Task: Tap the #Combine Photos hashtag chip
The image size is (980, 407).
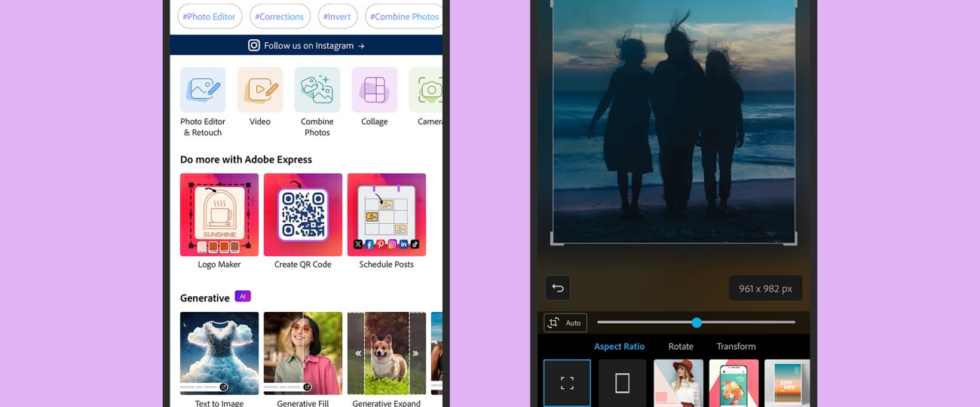Action: tap(403, 17)
